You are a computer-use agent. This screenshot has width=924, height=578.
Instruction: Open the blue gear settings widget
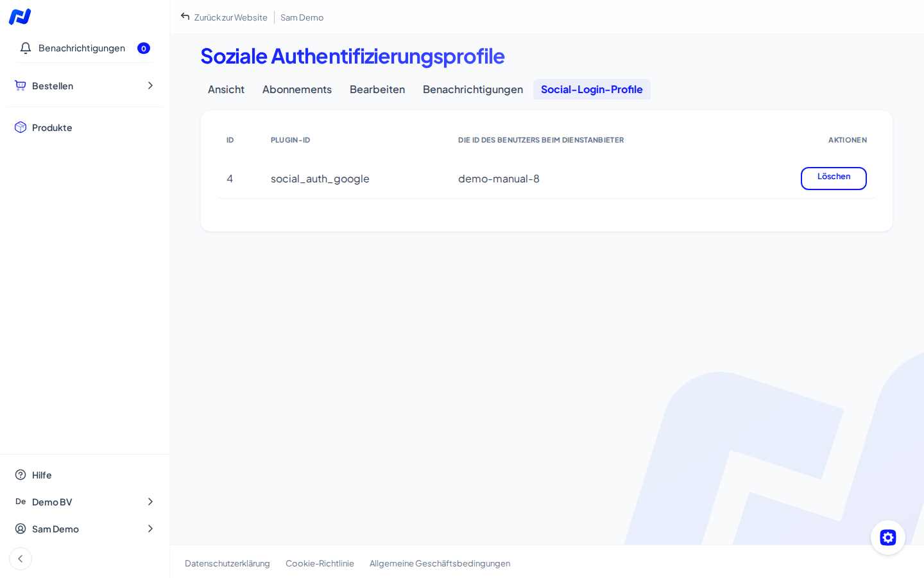coord(888,538)
